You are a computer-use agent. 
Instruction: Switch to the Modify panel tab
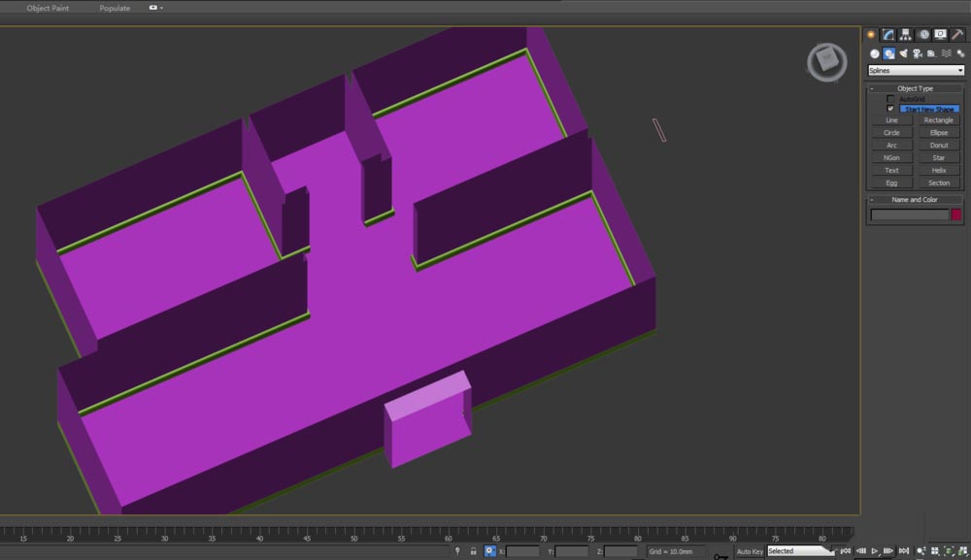pos(887,35)
